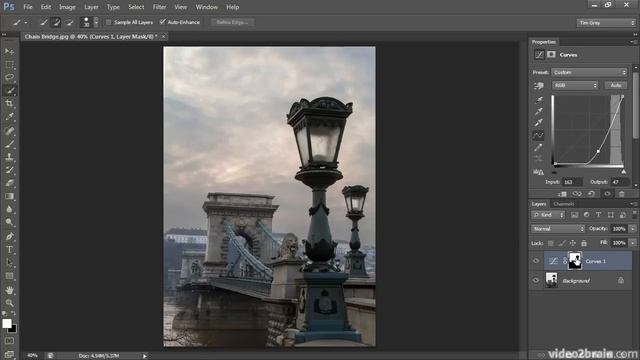Toggle lock image pixels
Screen dimensions: 640x360
coord(562,243)
